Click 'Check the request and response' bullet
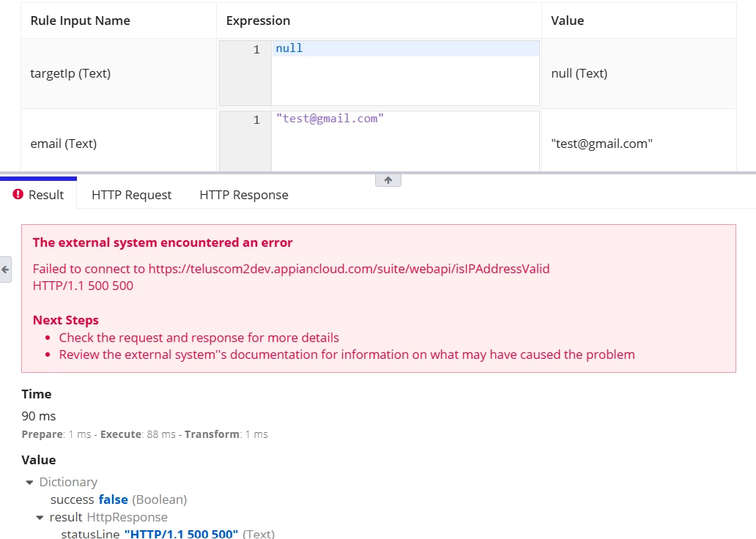Viewport: 756px width, 539px height. (x=199, y=338)
